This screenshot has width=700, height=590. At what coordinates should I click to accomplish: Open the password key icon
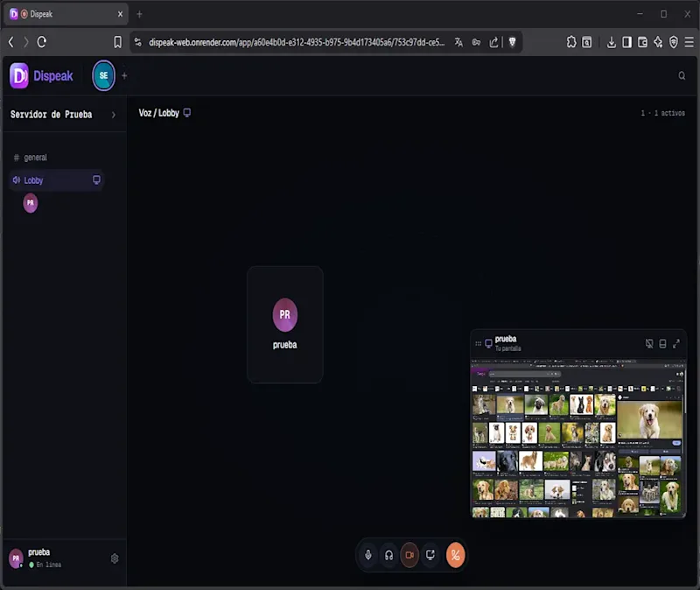tap(476, 42)
